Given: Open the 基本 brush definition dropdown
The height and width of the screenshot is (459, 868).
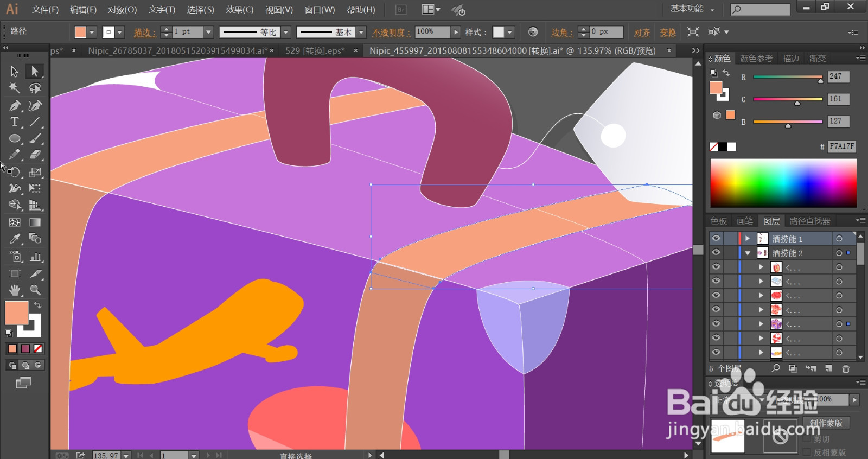Looking at the screenshot, I should click(361, 32).
